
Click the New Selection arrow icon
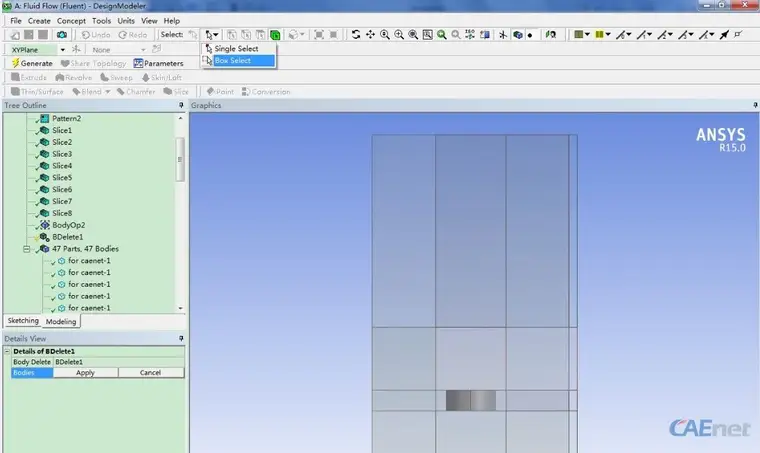pyautogui.click(x=193, y=34)
